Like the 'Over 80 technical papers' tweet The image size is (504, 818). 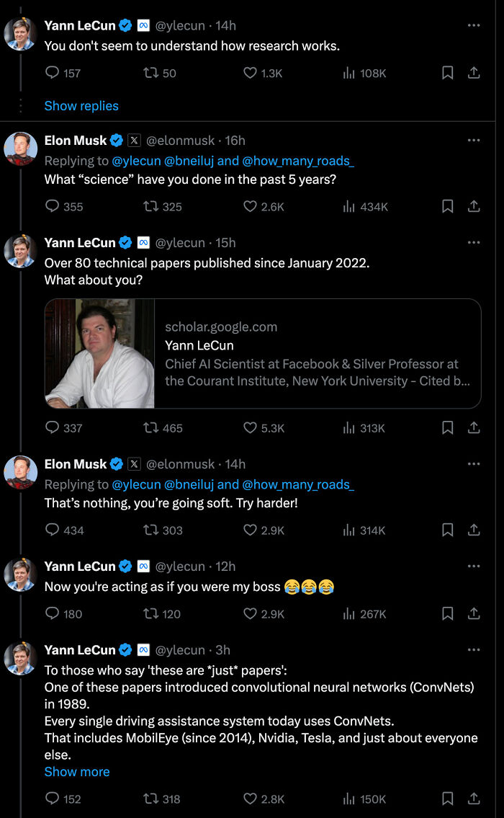tap(250, 428)
